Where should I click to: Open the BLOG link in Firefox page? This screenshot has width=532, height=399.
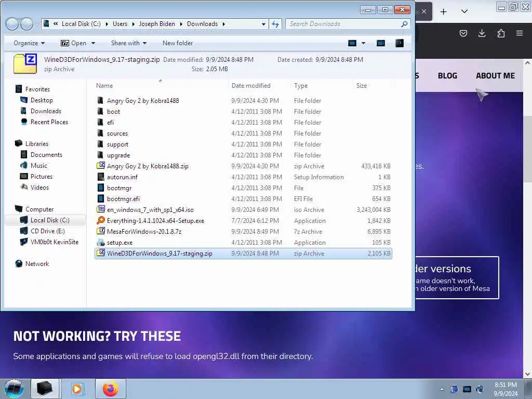(447, 76)
